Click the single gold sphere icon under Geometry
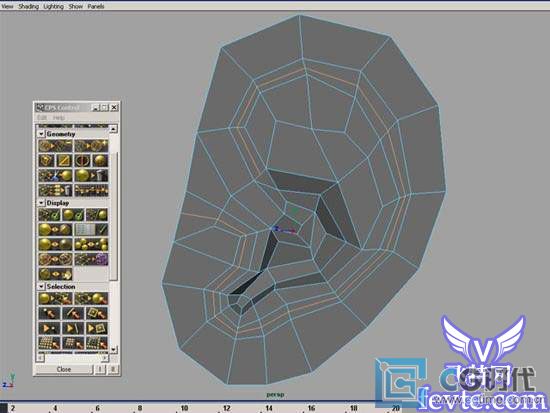The height and width of the screenshot is (413, 550). 100,161
